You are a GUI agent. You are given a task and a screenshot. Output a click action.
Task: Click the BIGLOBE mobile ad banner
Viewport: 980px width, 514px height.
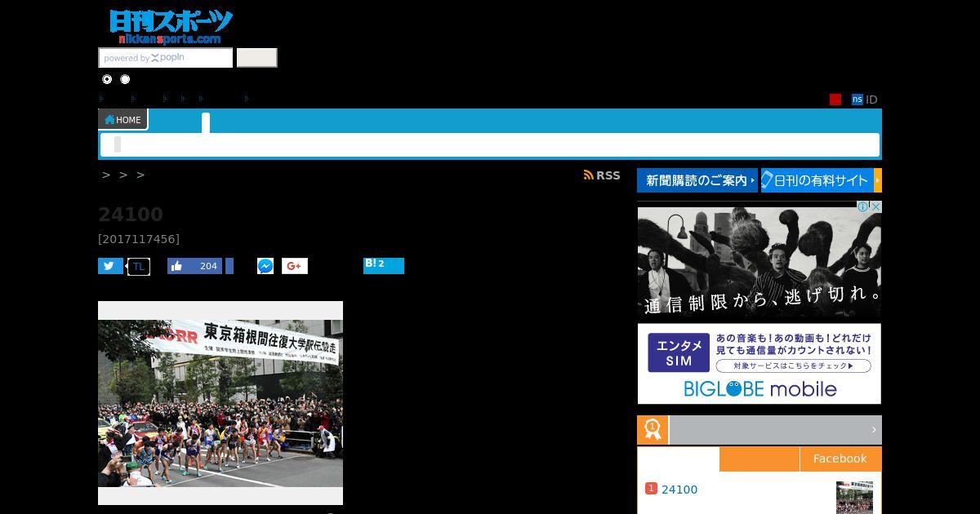click(x=759, y=364)
